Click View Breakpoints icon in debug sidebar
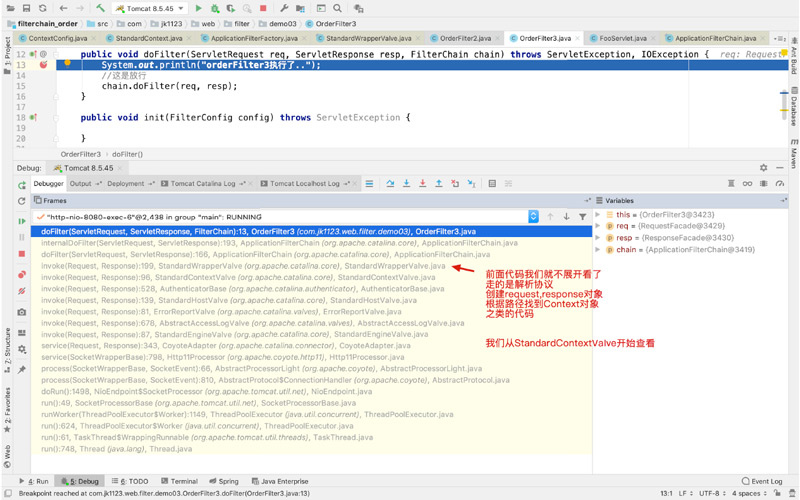Screen dimensions: 800x500 21,274
